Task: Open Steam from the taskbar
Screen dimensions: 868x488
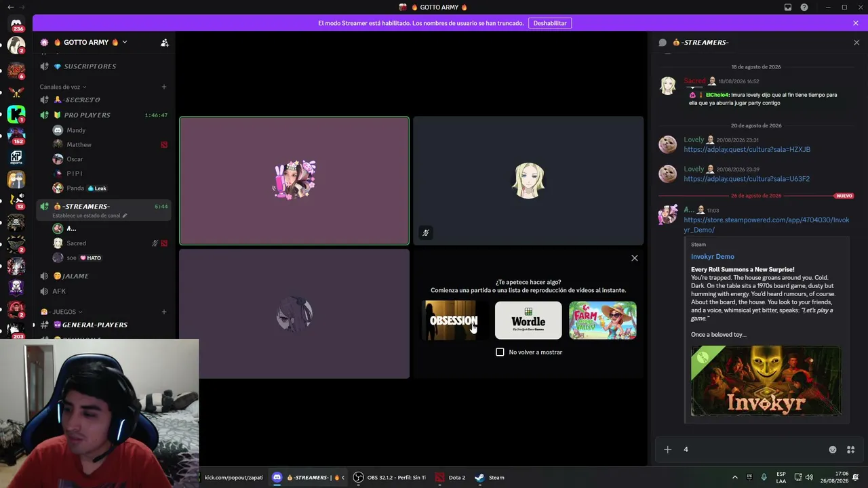Action: (x=490, y=477)
